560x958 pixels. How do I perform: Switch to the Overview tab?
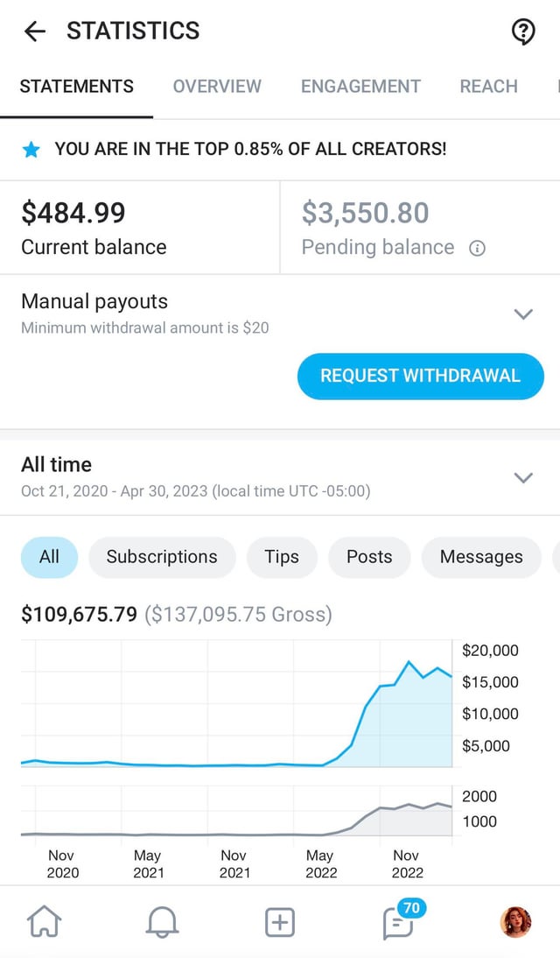click(x=217, y=86)
